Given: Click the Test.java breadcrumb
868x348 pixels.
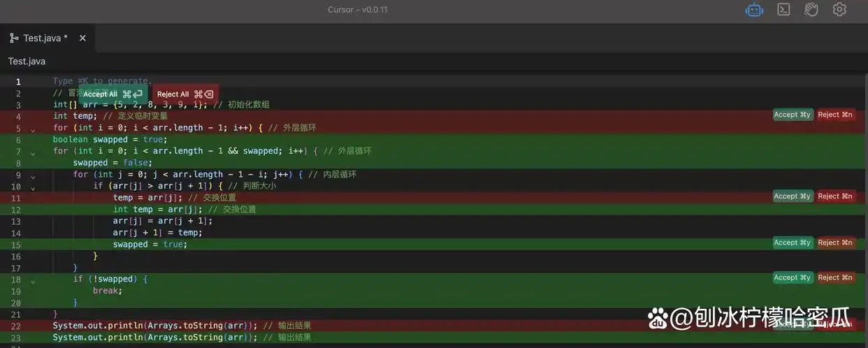Looking at the screenshot, I should pos(27,61).
